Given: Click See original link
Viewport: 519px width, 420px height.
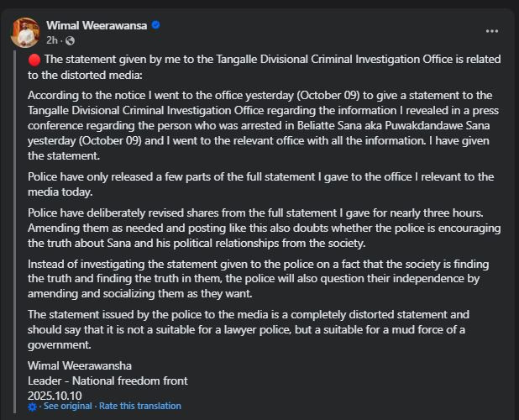Looking at the screenshot, I should pyautogui.click(x=67, y=407).
